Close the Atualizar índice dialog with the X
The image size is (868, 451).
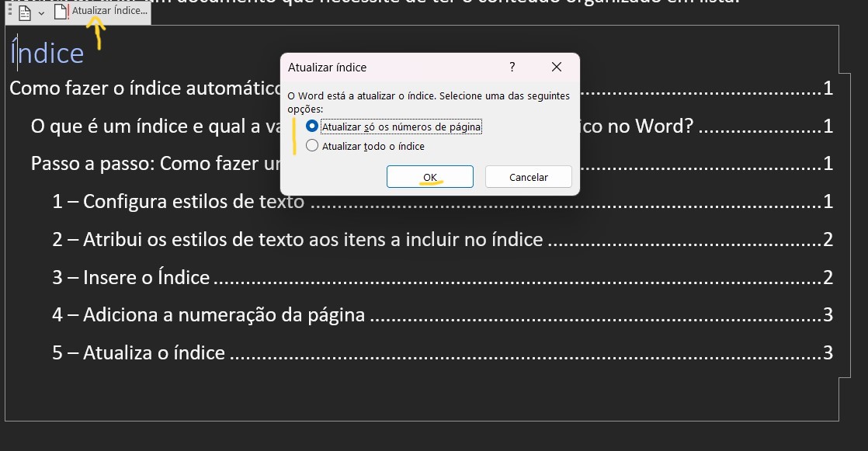click(556, 68)
